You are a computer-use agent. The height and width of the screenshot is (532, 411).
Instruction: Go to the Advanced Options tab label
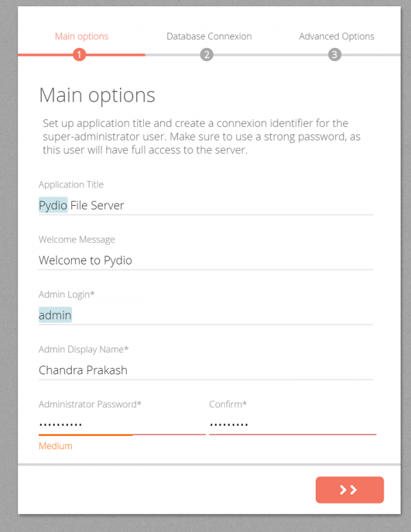(x=336, y=36)
